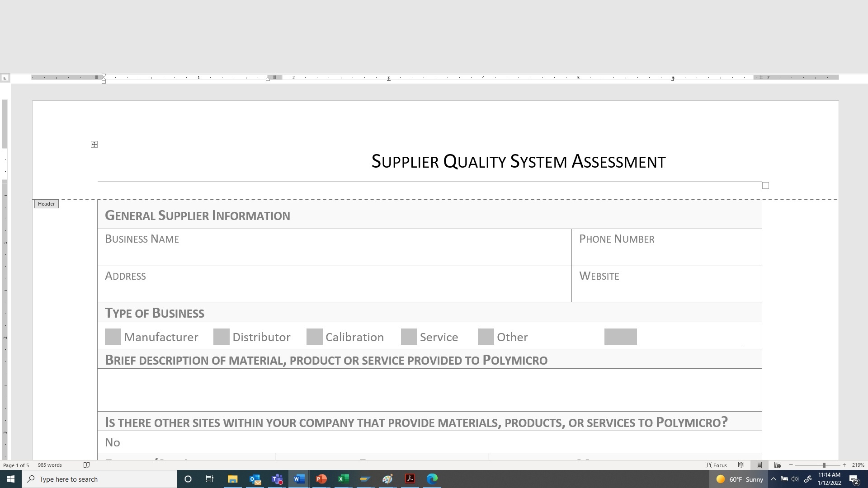868x488 pixels.
Task: Open Cortana from taskbar
Action: tap(188, 479)
